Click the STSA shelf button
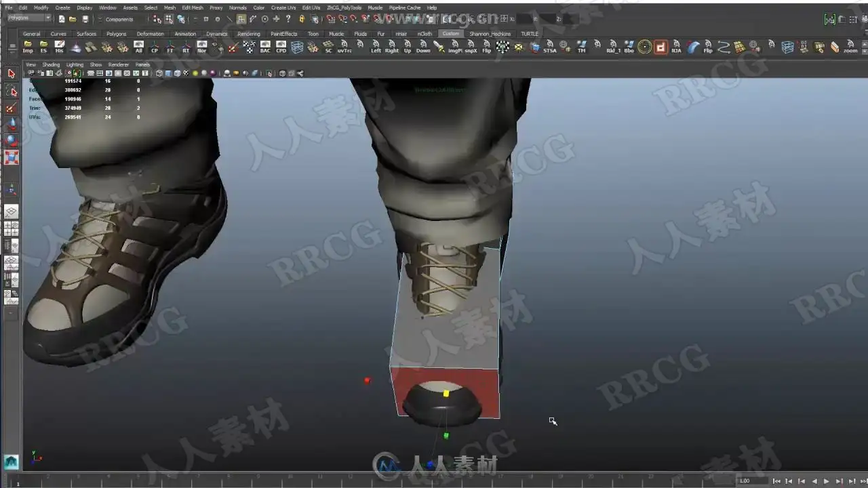This screenshot has width=868, height=488. (550, 47)
